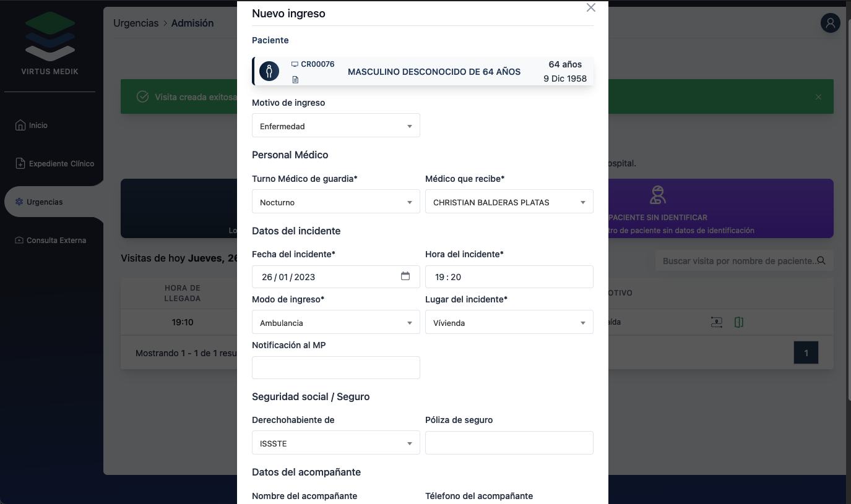Close the Nuevo ingreso dialog
851x504 pixels.
pos(591,7)
